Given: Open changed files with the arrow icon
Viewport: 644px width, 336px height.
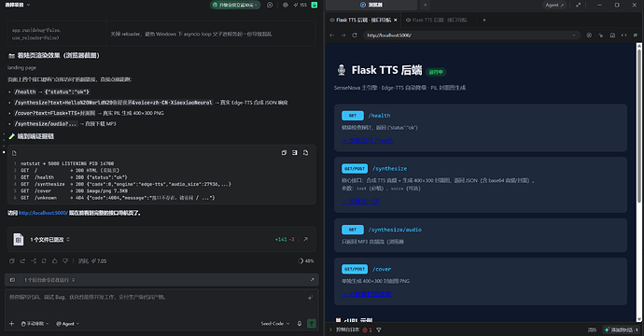Looking at the screenshot, I should coord(305,239).
